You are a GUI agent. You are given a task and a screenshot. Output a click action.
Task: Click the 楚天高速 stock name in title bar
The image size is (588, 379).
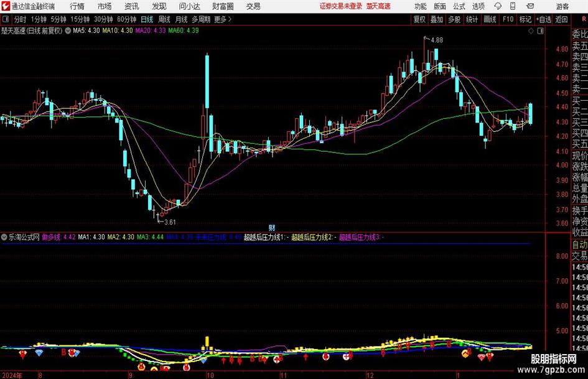click(378, 6)
